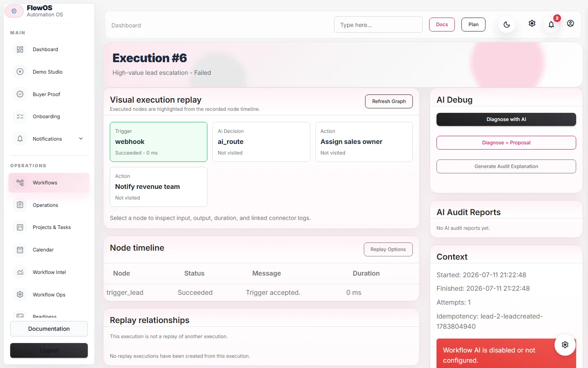The height and width of the screenshot is (368, 588).
Task: Open Replay Options
Action: [388, 249]
